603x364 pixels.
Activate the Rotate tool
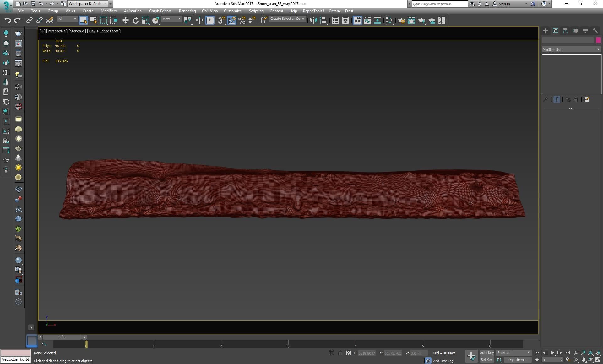coord(135,20)
